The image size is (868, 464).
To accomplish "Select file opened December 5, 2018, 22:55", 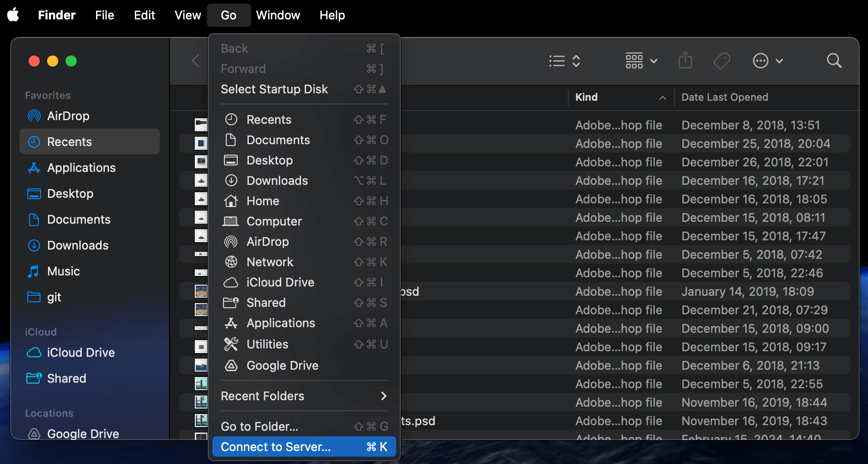I will 515,384.
